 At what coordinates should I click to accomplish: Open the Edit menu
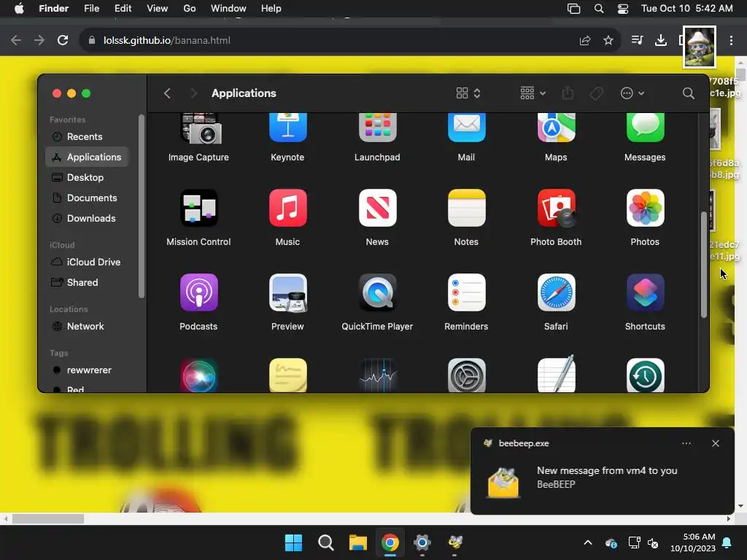(x=123, y=9)
